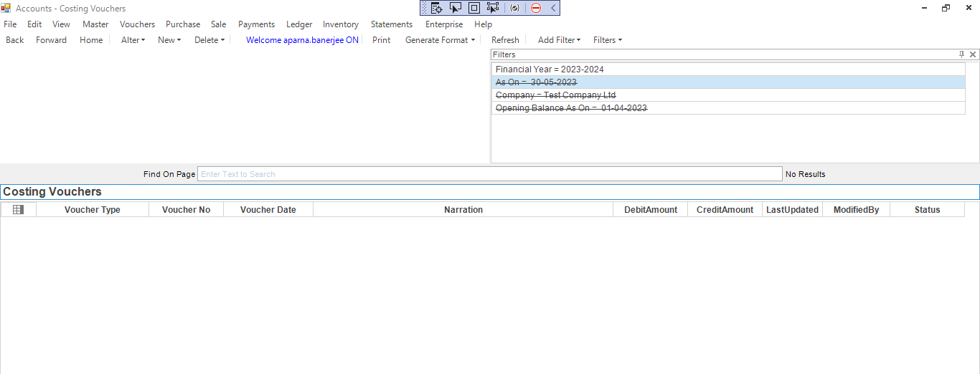Open the New dropdown in the toolbar
The height and width of the screenshot is (374, 980).
pos(169,40)
